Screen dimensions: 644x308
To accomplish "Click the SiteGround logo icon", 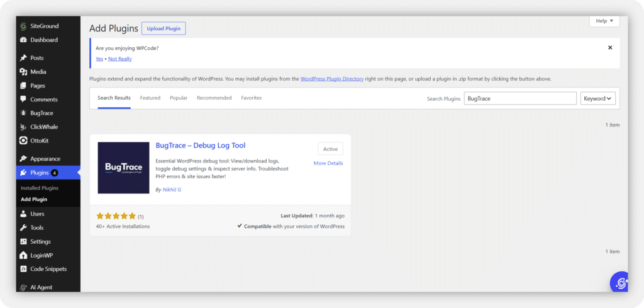I will (x=23, y=26).
